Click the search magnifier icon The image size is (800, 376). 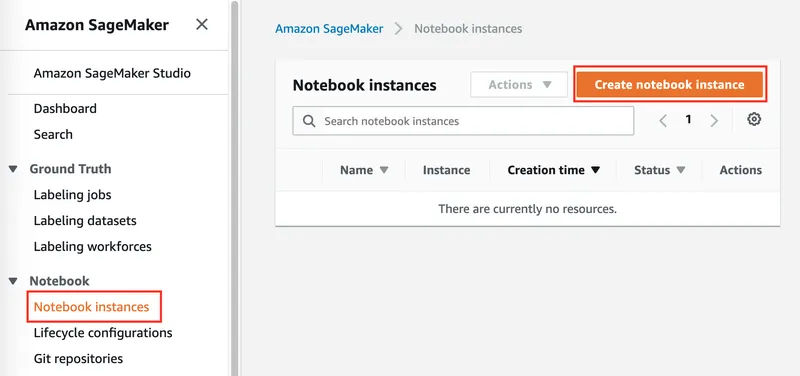click(x=309, y=121)
